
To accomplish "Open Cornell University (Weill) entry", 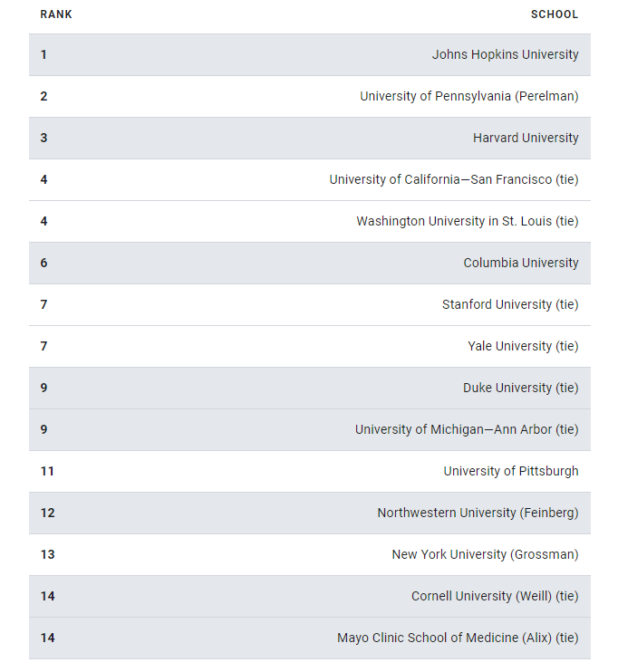I will pyautogui.click(x=494, y=596).
